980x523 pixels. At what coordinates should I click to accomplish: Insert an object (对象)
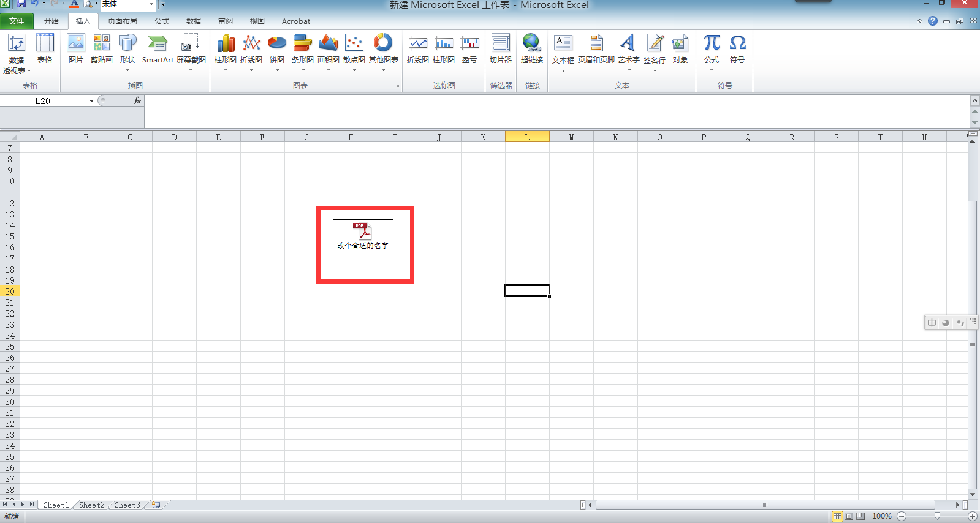[680, 49]
